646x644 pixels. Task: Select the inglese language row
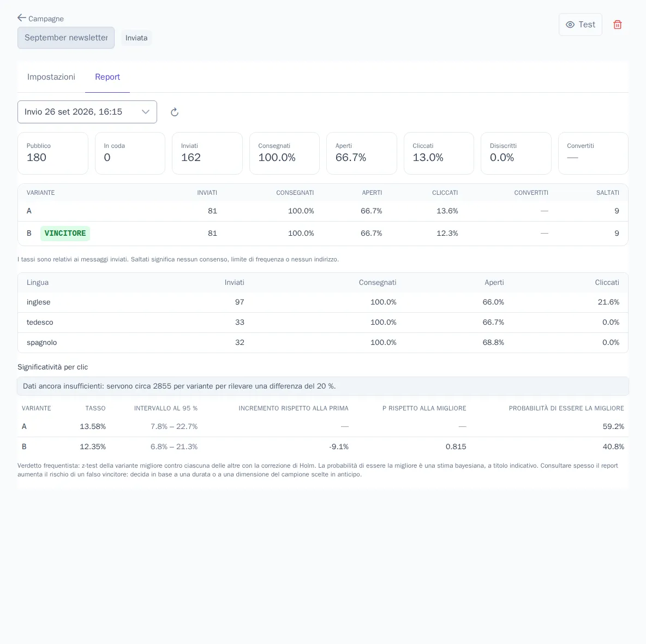(323, 302)
